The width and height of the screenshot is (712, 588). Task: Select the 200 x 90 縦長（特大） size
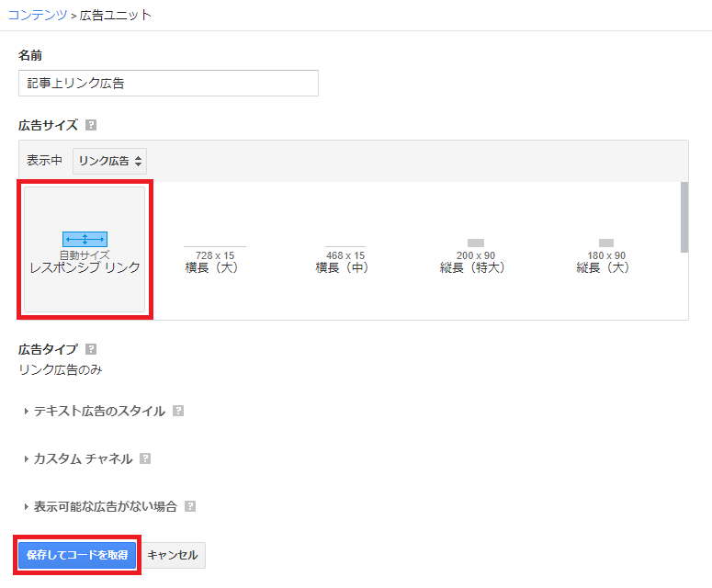pos(475,257)
